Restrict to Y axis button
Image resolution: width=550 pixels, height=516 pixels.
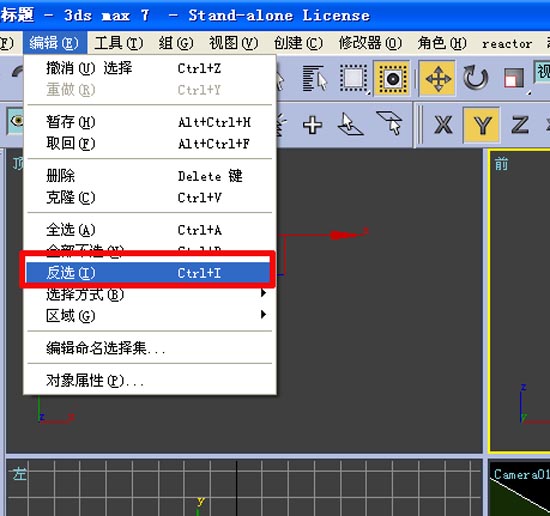[482, 125]
